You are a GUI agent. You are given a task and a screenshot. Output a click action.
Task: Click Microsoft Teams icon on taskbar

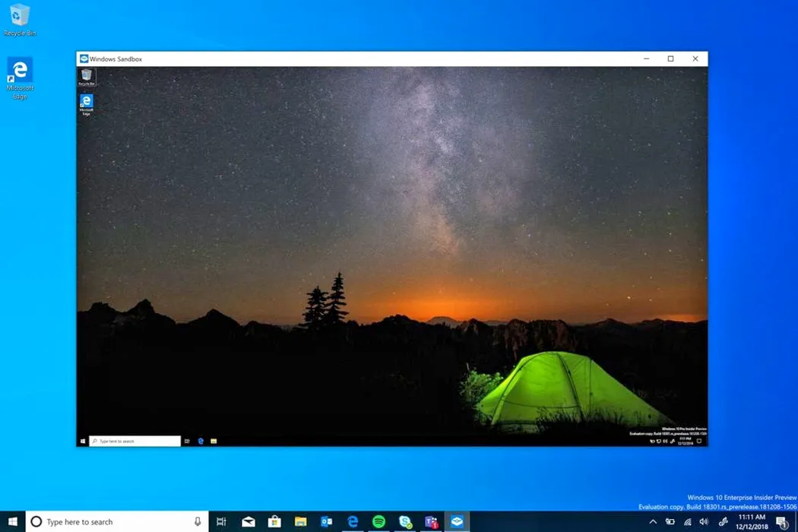[431, 521]
